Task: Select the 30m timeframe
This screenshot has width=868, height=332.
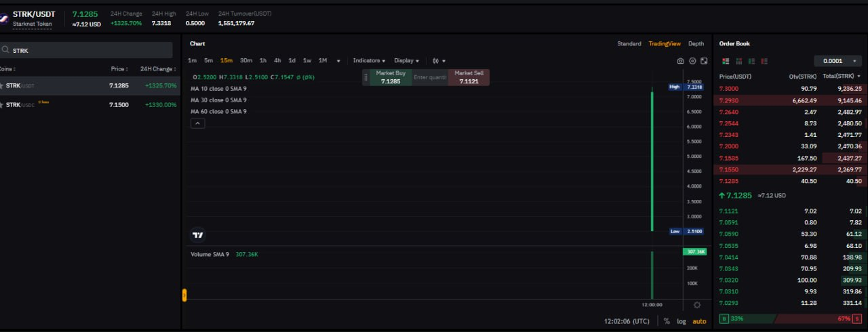Action: (246, 61)
